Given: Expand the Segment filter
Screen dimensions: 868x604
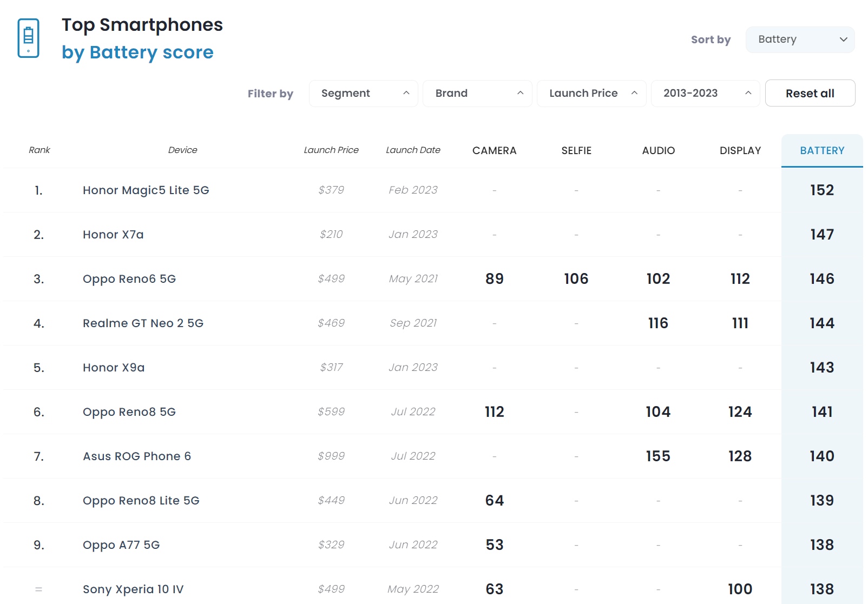Looking at the screenshot, I should (x=363, y=94).
